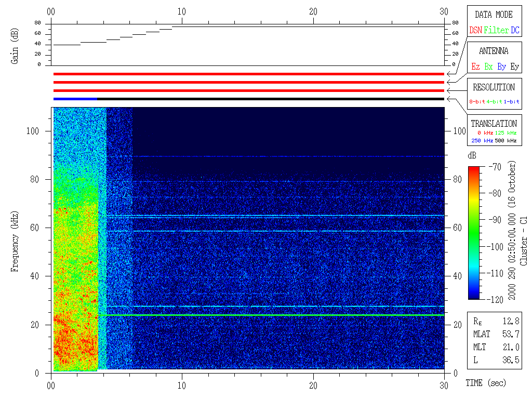Click the blue DC mode label

click(x=515, y=31)
